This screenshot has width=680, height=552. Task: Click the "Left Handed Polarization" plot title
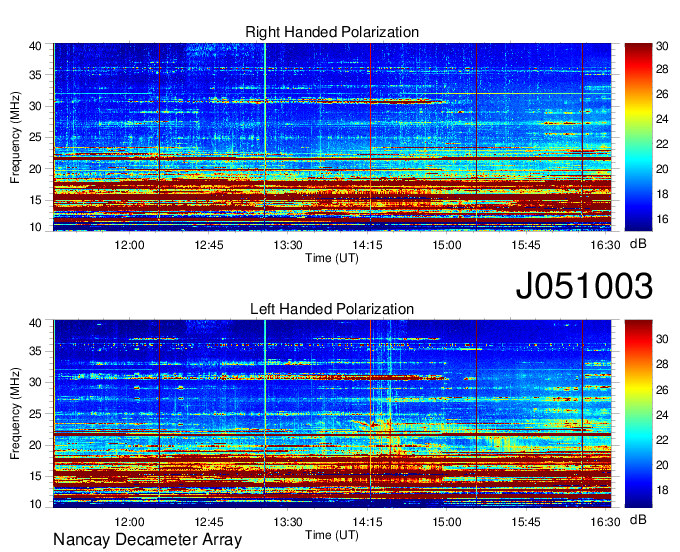(x=332, y=309)
